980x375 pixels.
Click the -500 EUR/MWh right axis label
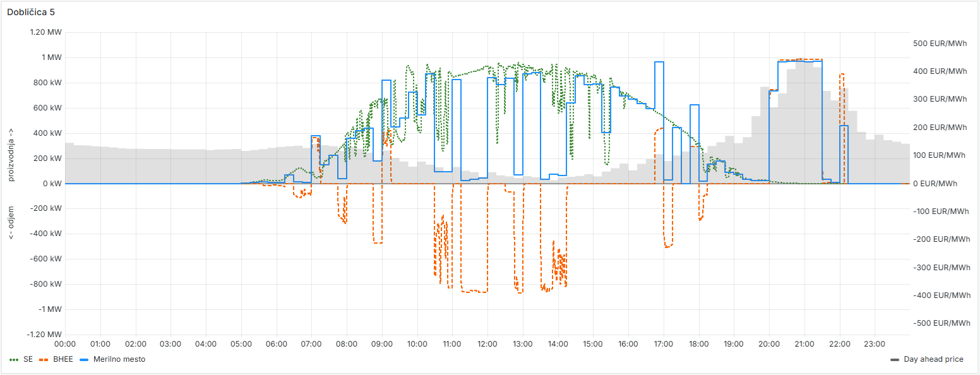click(x=941, y=323)
